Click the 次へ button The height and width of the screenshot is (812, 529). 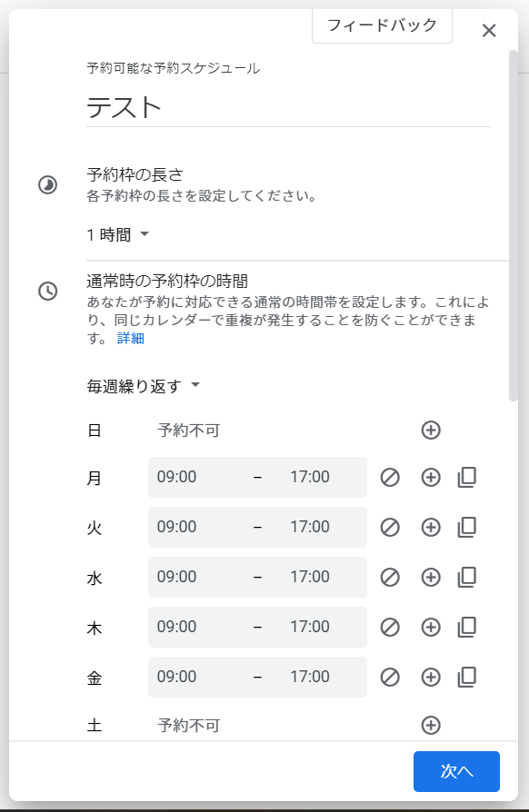coord(456,771)
